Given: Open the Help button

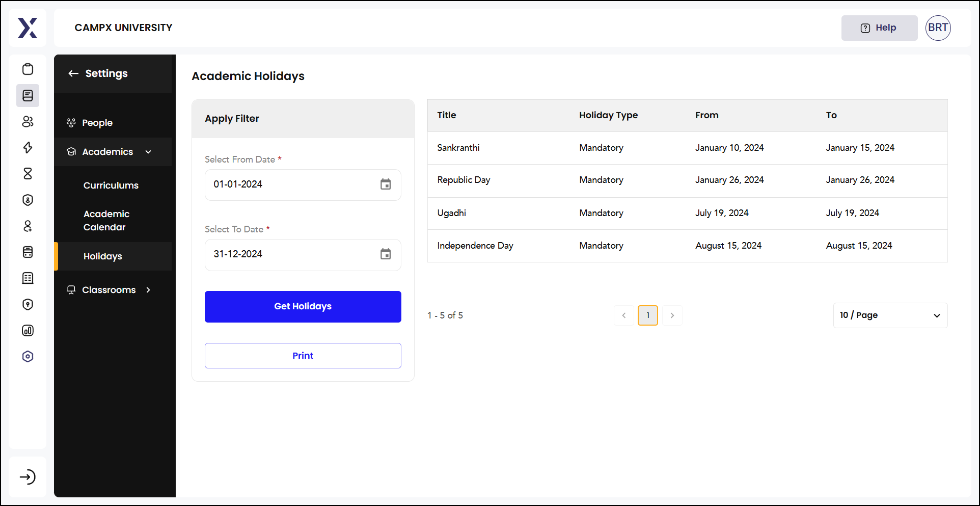Looking at the screenshot, I should (880, 28).
